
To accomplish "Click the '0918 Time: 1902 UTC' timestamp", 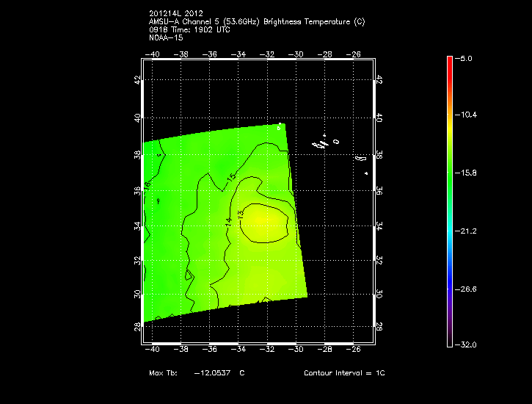I will [190, 29].
